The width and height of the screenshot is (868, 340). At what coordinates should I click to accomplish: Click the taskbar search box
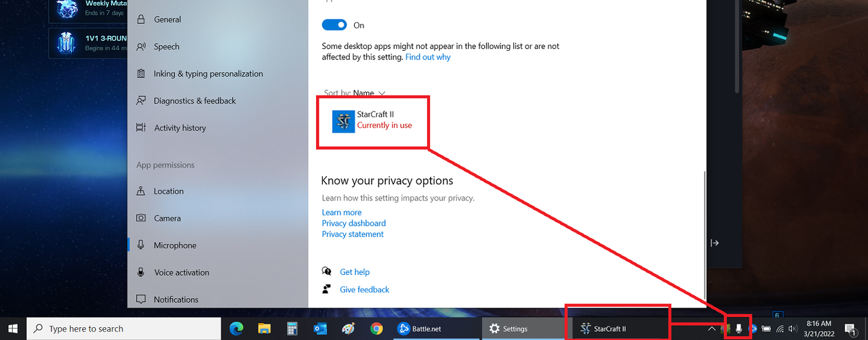click(123, 328)
